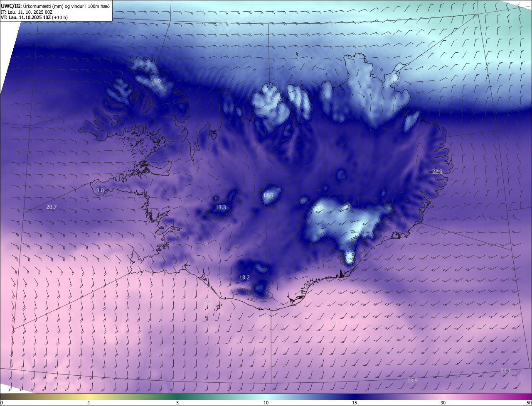Click the 13.2 value label on the map
This screenshot has width=532, height=406.
[244, 277]
